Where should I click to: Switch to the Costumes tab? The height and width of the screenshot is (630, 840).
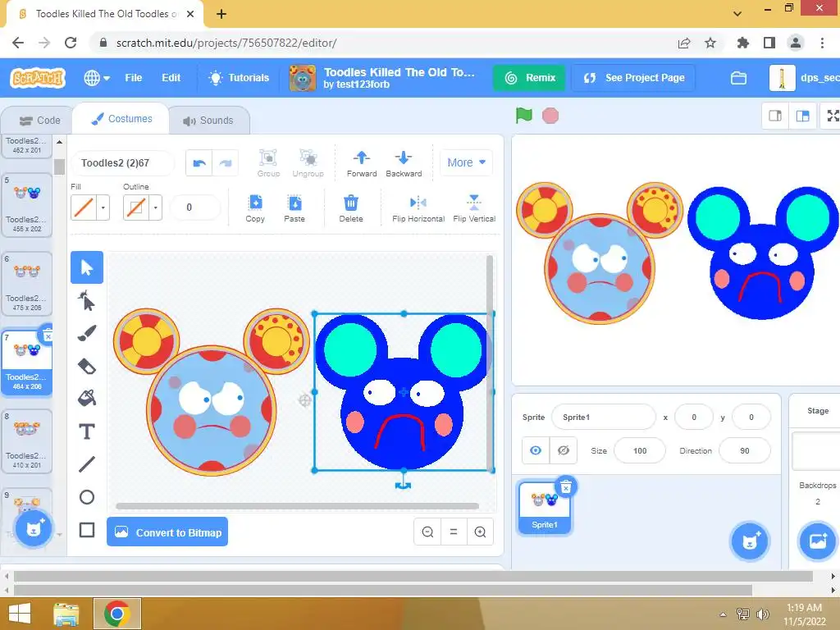point(121,119)
